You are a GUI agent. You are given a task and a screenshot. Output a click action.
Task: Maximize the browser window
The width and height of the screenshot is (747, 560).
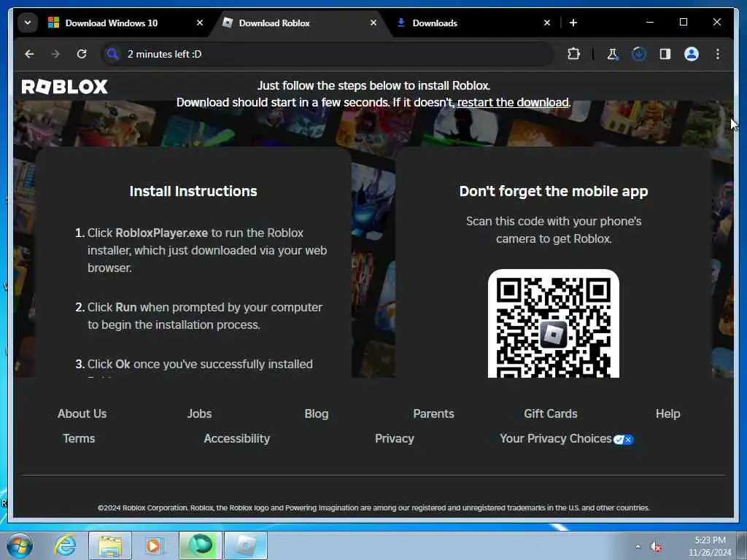click(683, 22)
